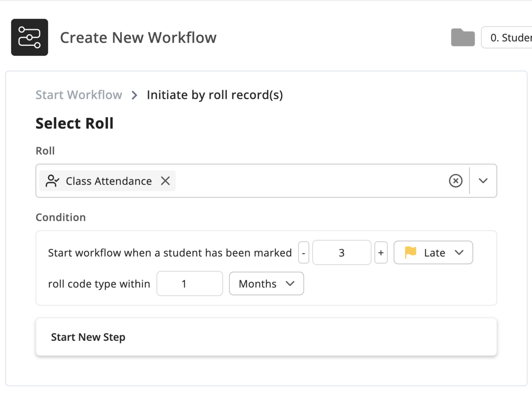Open the Late roll code chevron
The width and height of the screenshot is (532, 394).
pos(459,252)
